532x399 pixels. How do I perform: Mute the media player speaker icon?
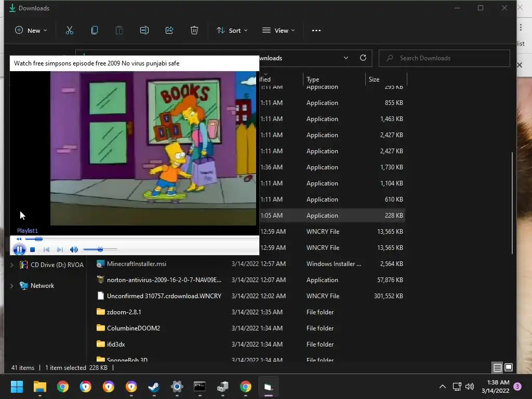pos(74,250)
